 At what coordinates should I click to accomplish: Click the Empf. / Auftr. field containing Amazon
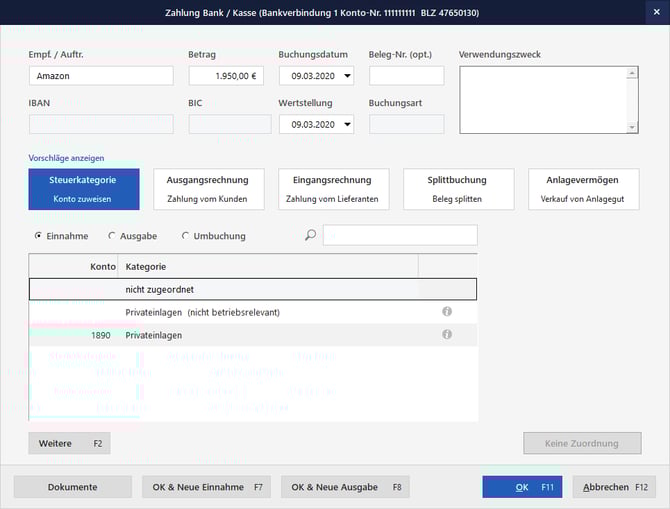(101, 76)
